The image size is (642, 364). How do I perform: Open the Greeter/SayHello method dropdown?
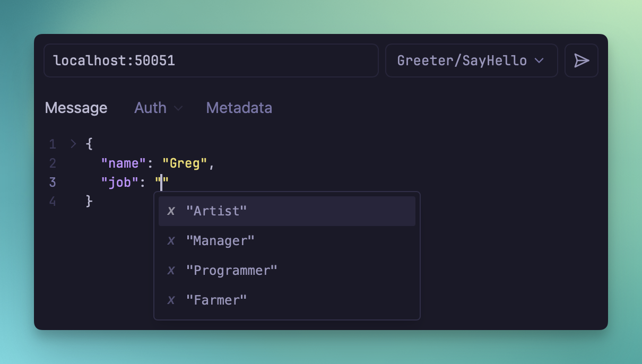[x=471, y=60]
